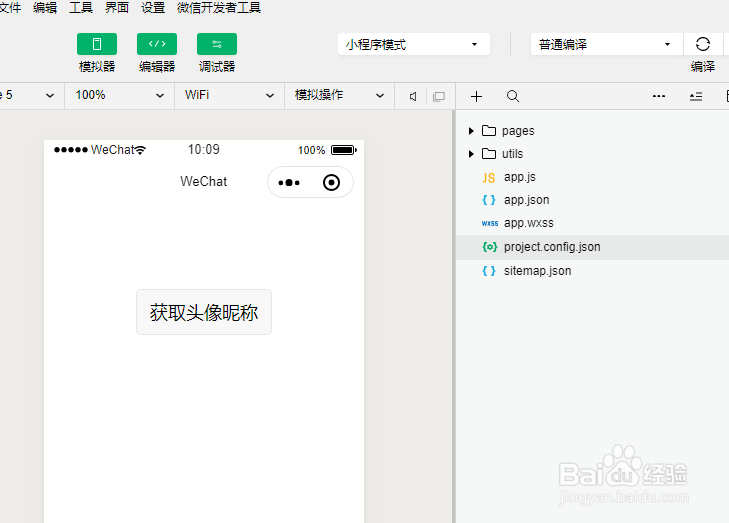Toggle the 编辑器 editor panel button
Viewport: 729px width, 523px height.
157,44
